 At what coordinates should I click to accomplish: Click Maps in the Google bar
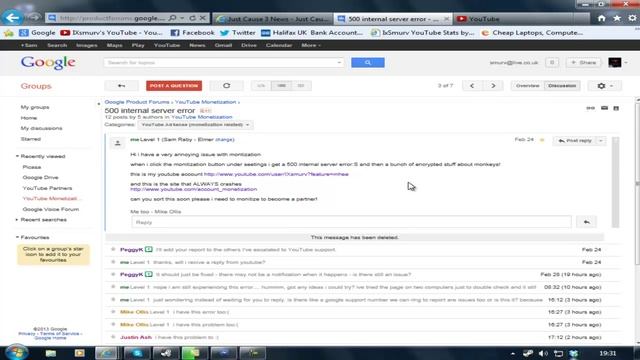coord(114,45)
